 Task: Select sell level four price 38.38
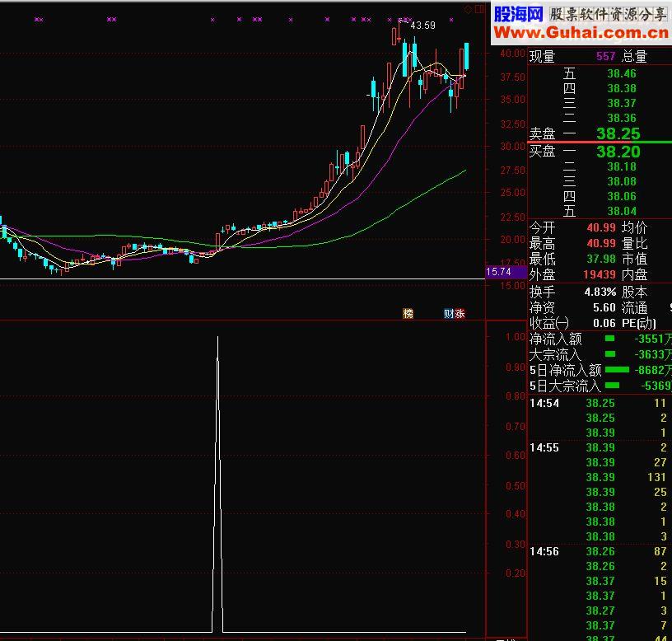622,88
